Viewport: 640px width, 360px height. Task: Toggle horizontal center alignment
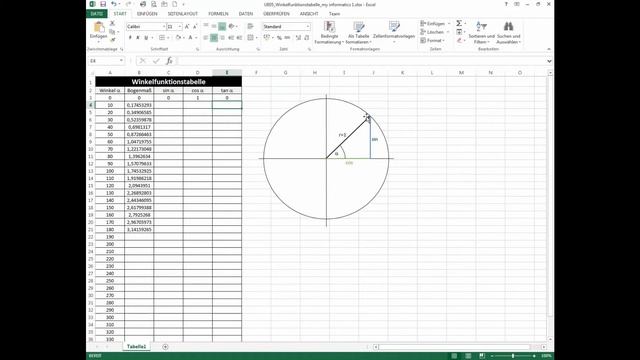tap(214, 38)
